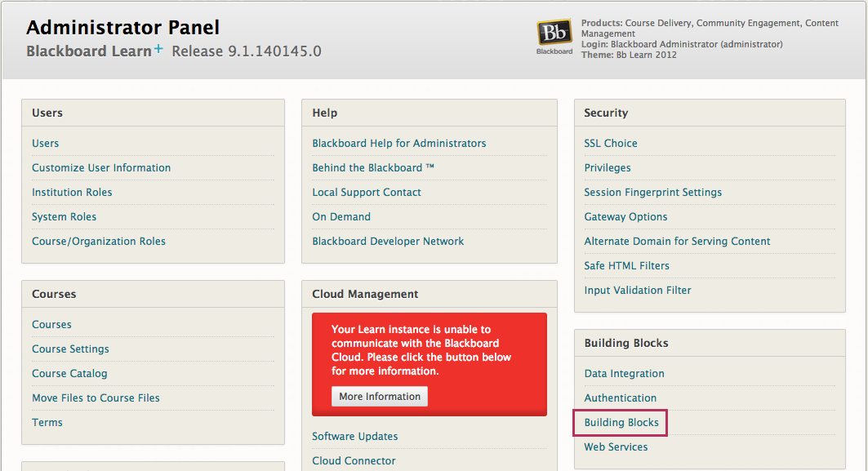868x471 pixels.
Task: Click the Administrator Panel heading
Action: coord(123,27)
